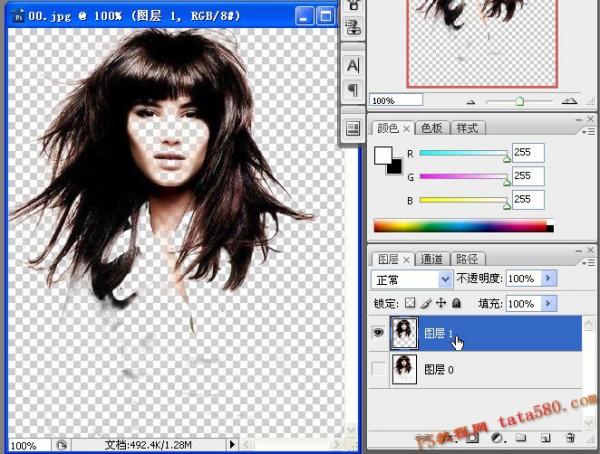Click navigator zoom out small mountains icon

[x=471, y=101]
